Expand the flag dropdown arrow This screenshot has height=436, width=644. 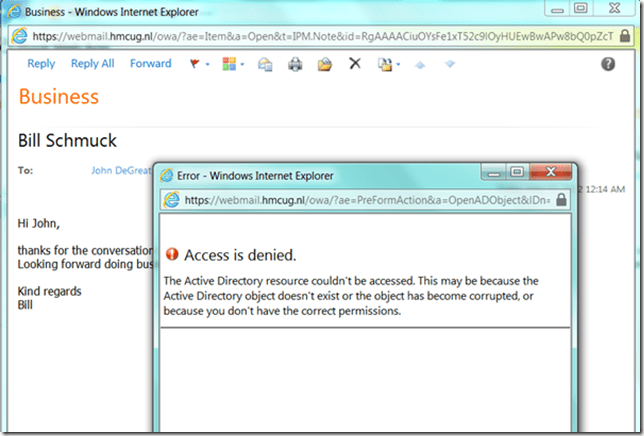(x=207, y=65)
